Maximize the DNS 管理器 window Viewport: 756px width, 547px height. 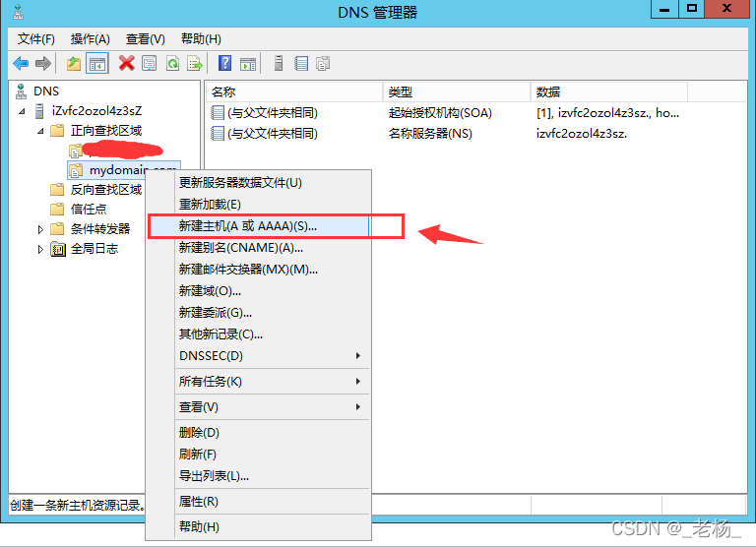tap(691, 9)
